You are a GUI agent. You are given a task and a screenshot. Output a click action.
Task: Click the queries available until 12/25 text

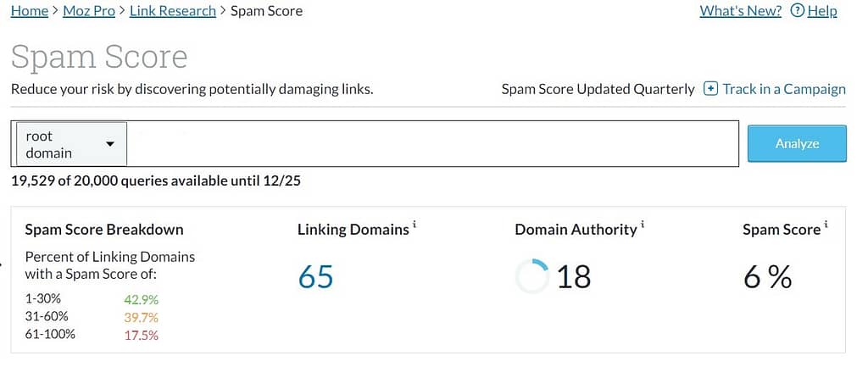[x=156, y=181]
